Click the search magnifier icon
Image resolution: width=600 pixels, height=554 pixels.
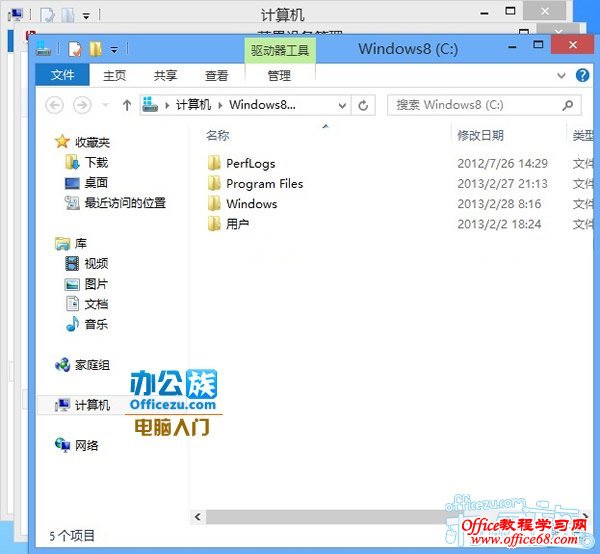click(568, 105)
